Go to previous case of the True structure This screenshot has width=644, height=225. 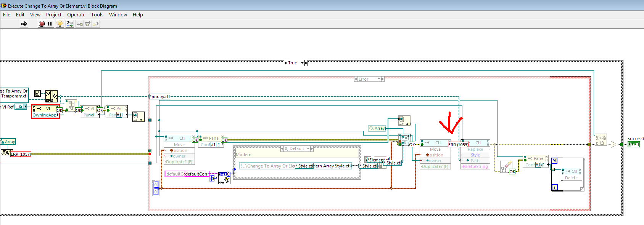285,63
